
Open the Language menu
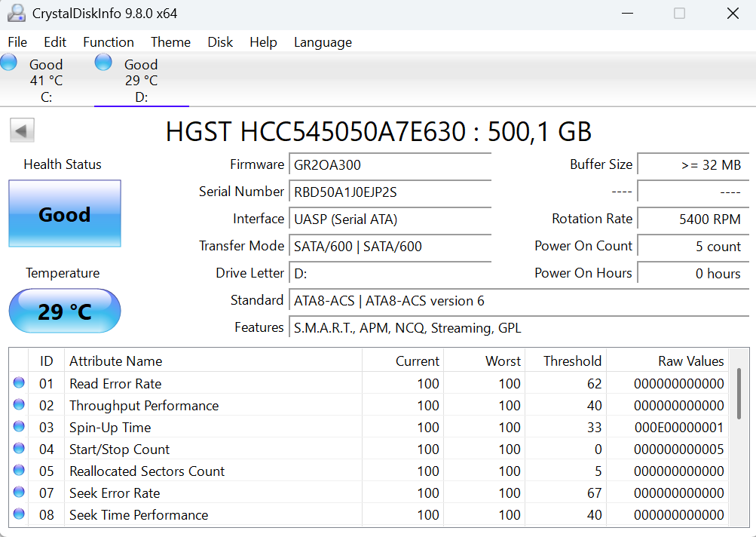pyautogui.click(x=323, y=42)
